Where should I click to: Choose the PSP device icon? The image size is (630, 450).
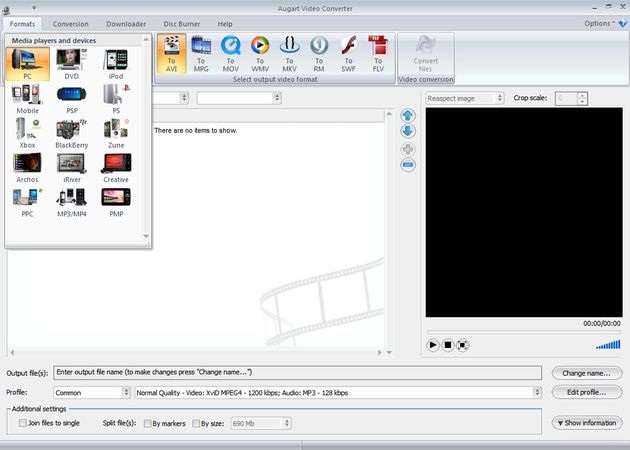pos(72,99)
